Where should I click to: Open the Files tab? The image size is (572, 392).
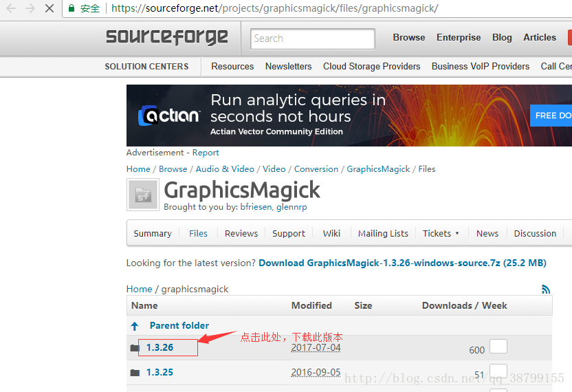click(x=198, y=233)
